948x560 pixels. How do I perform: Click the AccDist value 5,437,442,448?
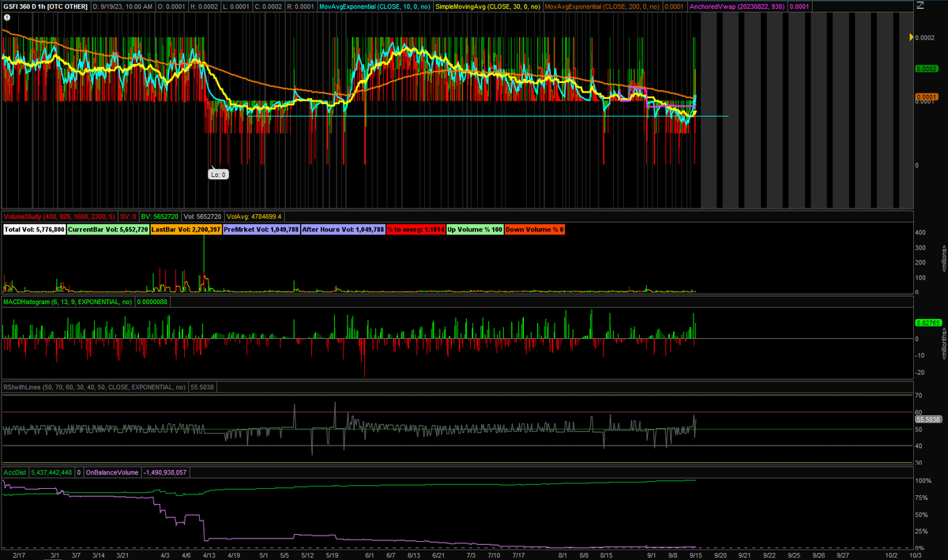click(x=51, y=472)
